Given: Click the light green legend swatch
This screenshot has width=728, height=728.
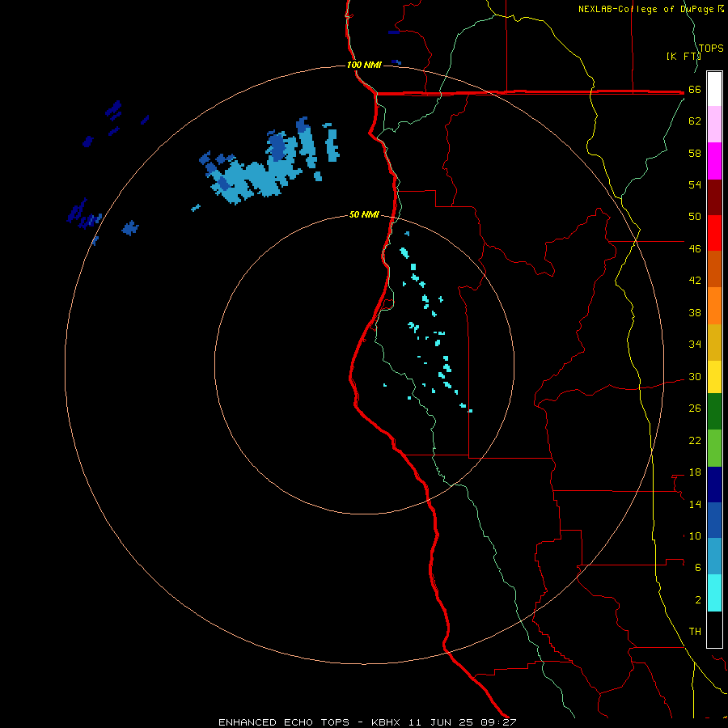Looking at the screenshot, I should coord(714,448).
